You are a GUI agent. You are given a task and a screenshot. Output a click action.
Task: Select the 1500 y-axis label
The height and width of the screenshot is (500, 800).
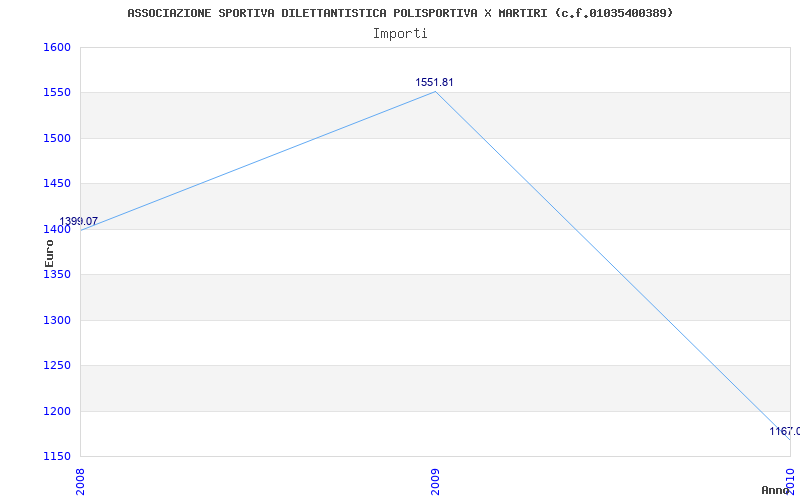(56, 138)
